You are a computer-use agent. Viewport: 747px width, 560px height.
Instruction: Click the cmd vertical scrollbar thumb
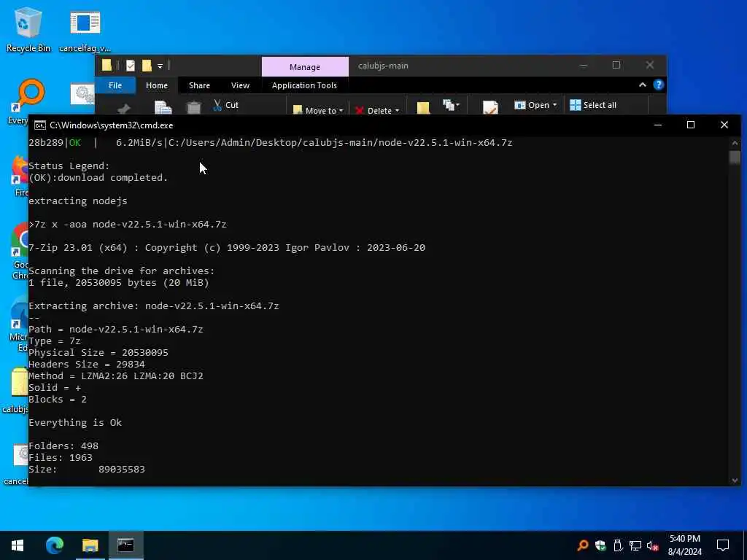tap(735, 157)
